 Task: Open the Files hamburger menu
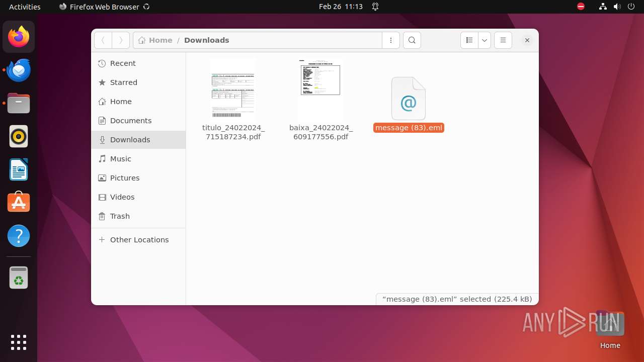pyautogui.click(x=503, y=40)
